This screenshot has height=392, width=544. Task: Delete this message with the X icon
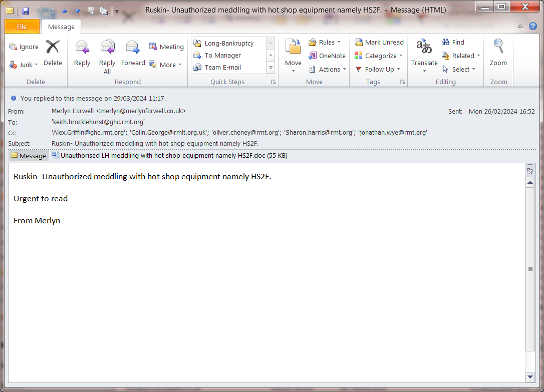coord(53,53)
